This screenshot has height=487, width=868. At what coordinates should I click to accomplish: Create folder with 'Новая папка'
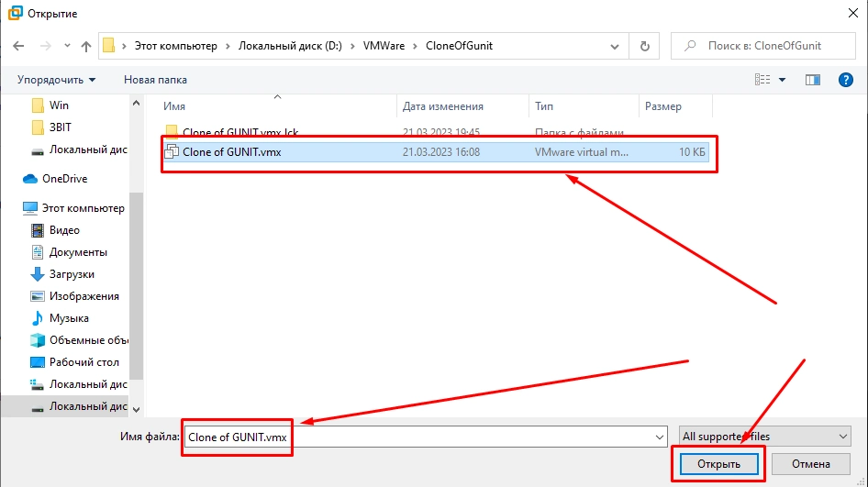coord(155,80)
